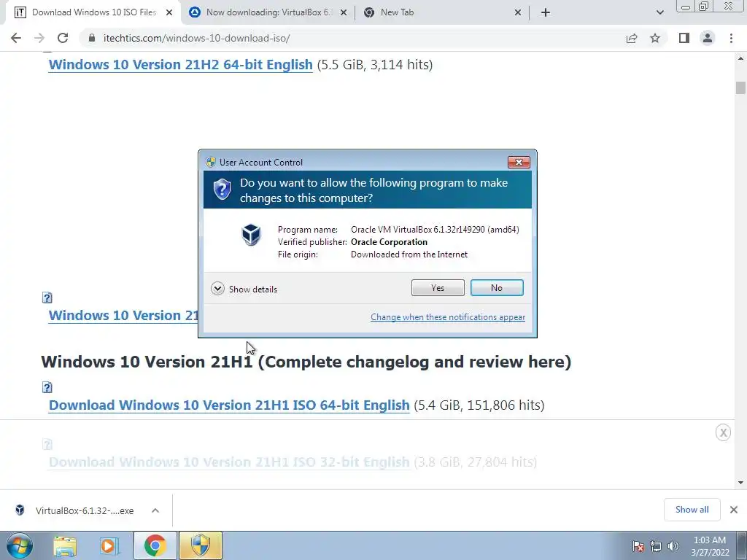
Task: Expand Show details in UAC dialog
Action: [x=244, y=289]
